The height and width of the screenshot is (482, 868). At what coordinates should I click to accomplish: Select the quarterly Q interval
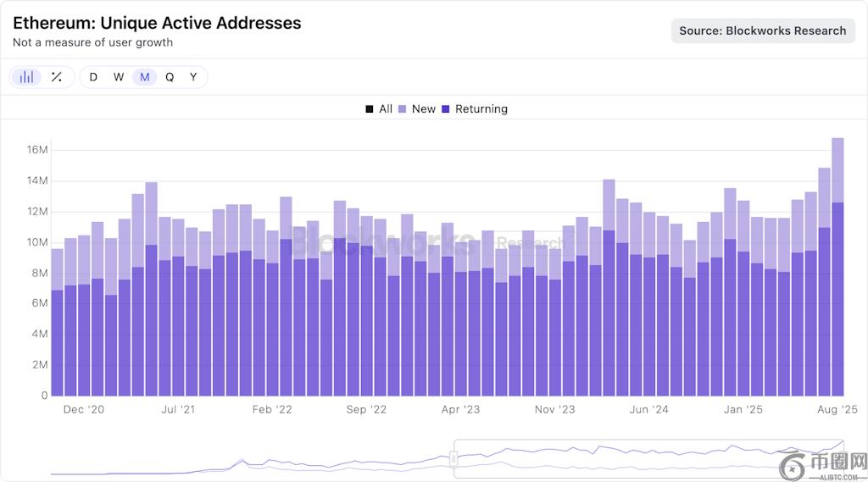click(x=170, y=77)
